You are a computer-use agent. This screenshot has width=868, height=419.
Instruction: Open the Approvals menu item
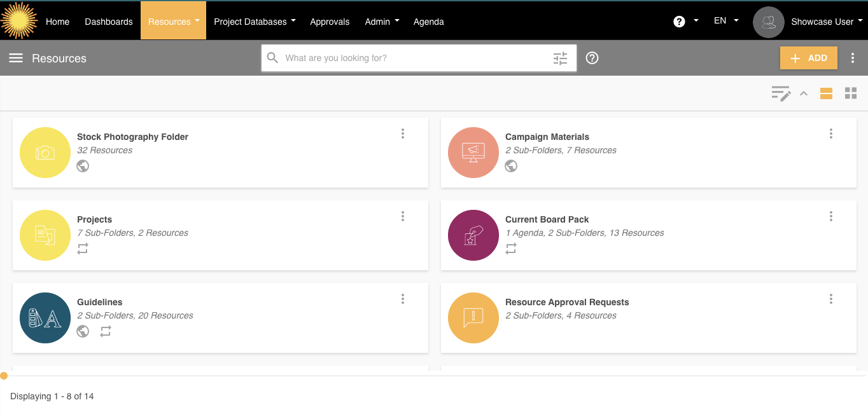330,22
